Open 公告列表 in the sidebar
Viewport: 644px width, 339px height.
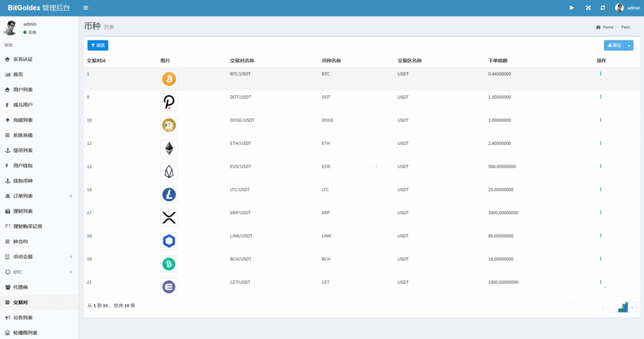point(23,318)
